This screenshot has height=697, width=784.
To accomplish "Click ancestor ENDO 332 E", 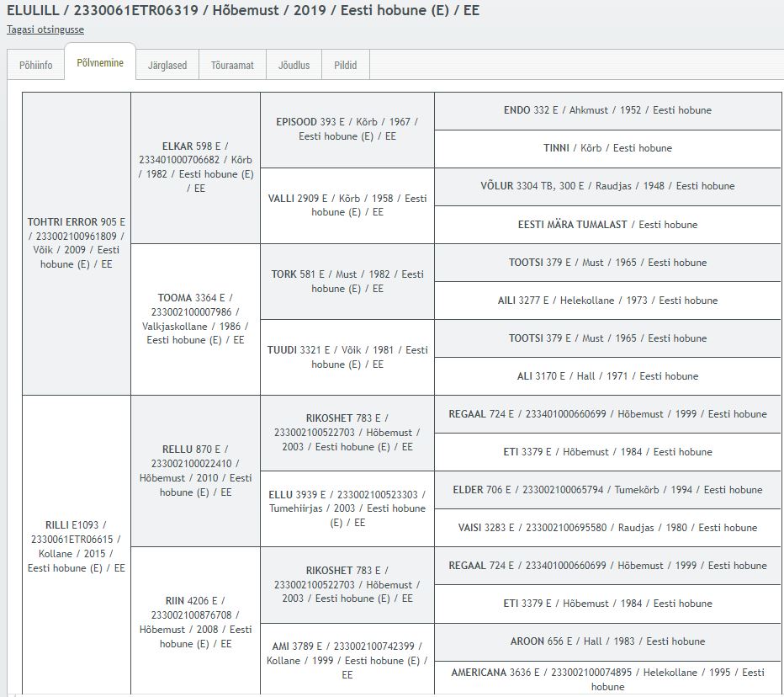I will tap(607, 110).
